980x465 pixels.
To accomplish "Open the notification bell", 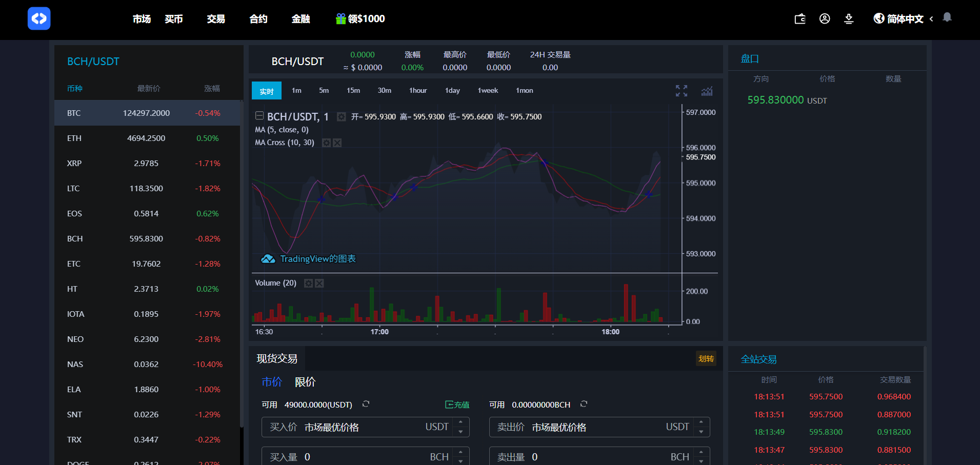I will click(947, 17).
